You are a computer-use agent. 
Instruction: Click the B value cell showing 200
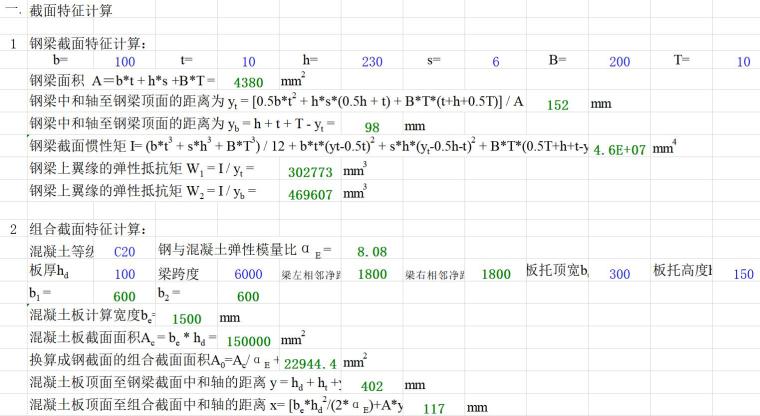click(x=619, y=62)
